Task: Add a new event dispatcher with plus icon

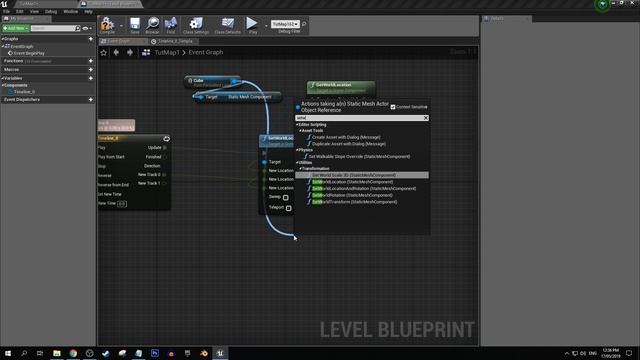Action: coord(91,99)
